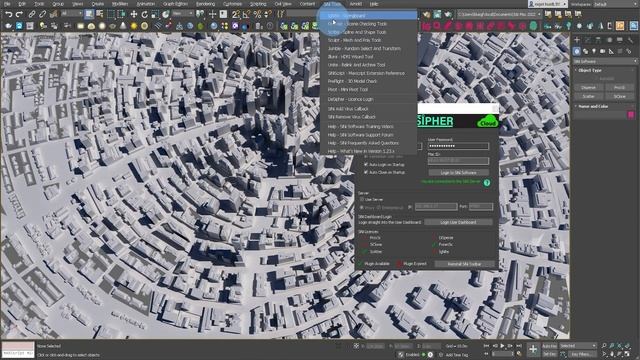
Task: Click the large plus key icon on the status bar
Action: (x=533, y=349)
